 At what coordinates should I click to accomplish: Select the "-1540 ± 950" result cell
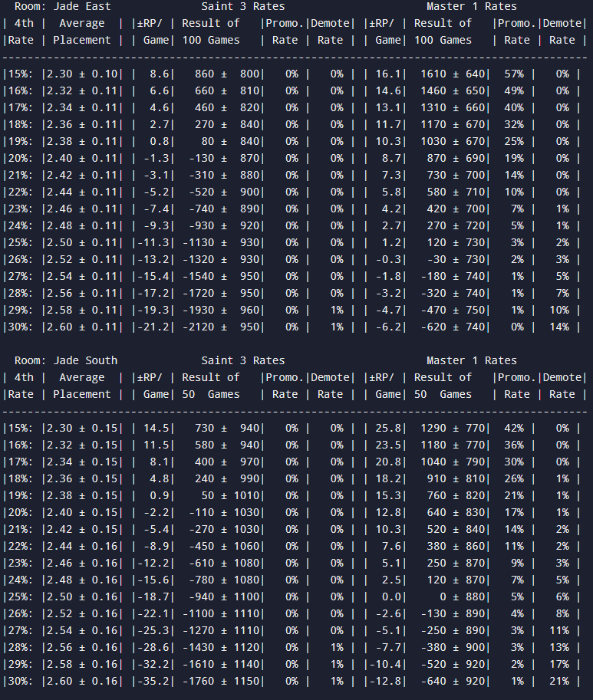tap(221, 277)
